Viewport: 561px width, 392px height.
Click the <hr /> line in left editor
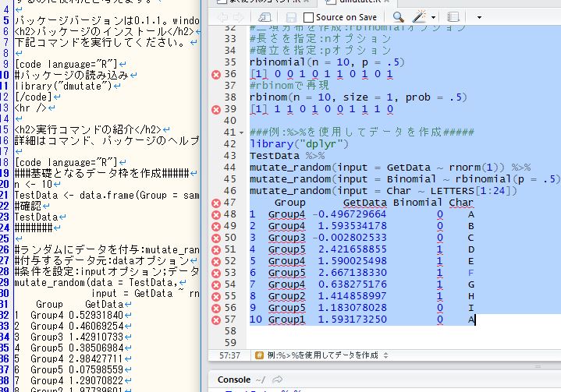pyautogui.click(x=30, y=108)
